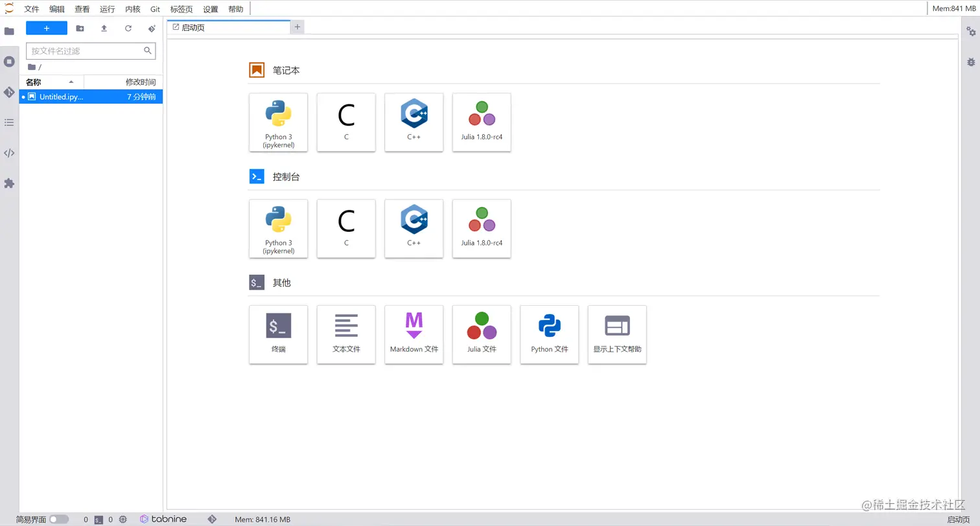Select the 启动页 tab
Screen dimensions: 980x526
click(228, 27)
